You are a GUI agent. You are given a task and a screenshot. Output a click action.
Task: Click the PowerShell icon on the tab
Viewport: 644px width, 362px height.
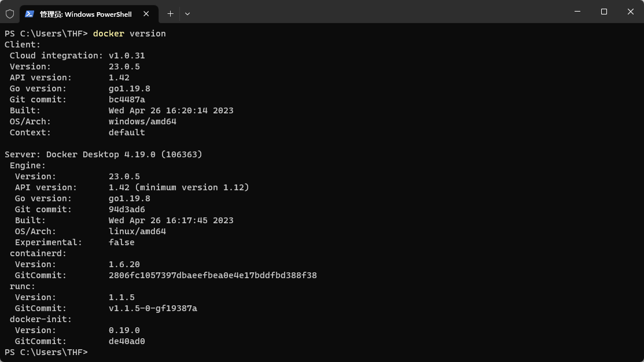[x=29, y=14]
